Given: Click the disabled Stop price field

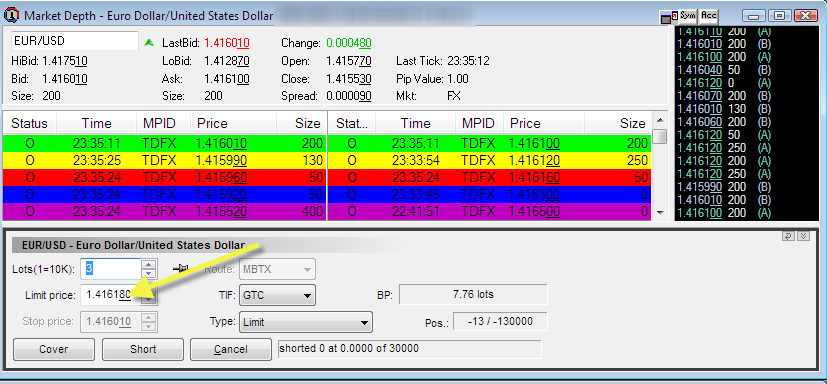Looking at the screenshot, I should (111, 321).
